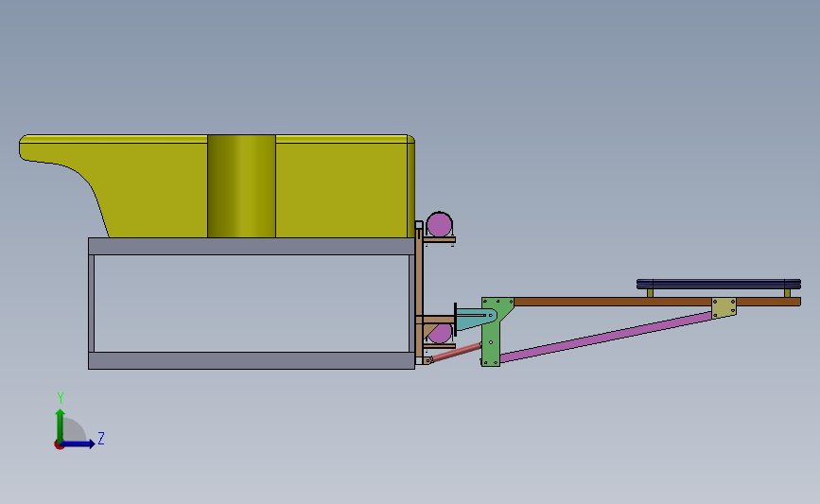Select the dark cylindrical section of the tub

(241, 186)
